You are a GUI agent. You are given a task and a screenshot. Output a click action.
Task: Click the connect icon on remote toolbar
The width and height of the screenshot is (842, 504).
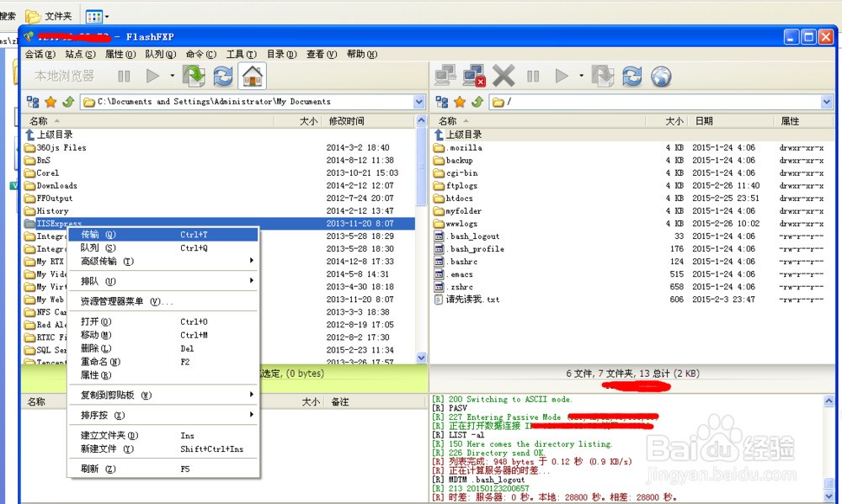tap(444, 76)
